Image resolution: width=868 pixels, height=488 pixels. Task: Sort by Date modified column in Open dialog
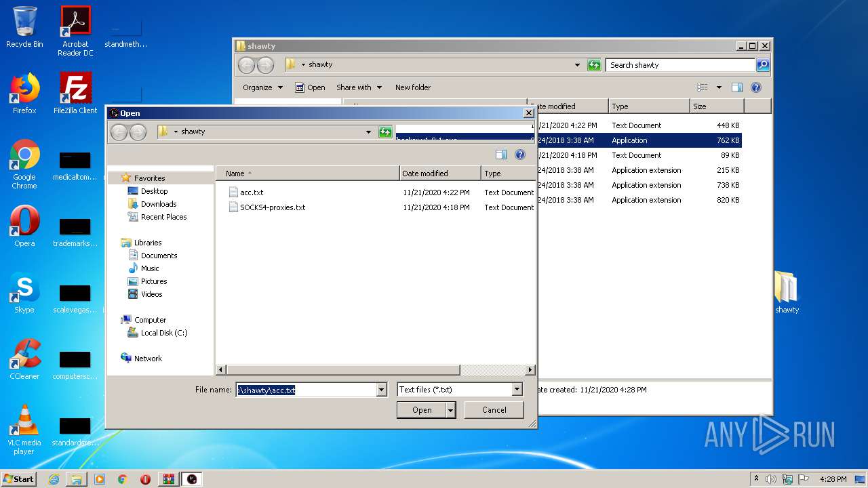click(440, 174)
